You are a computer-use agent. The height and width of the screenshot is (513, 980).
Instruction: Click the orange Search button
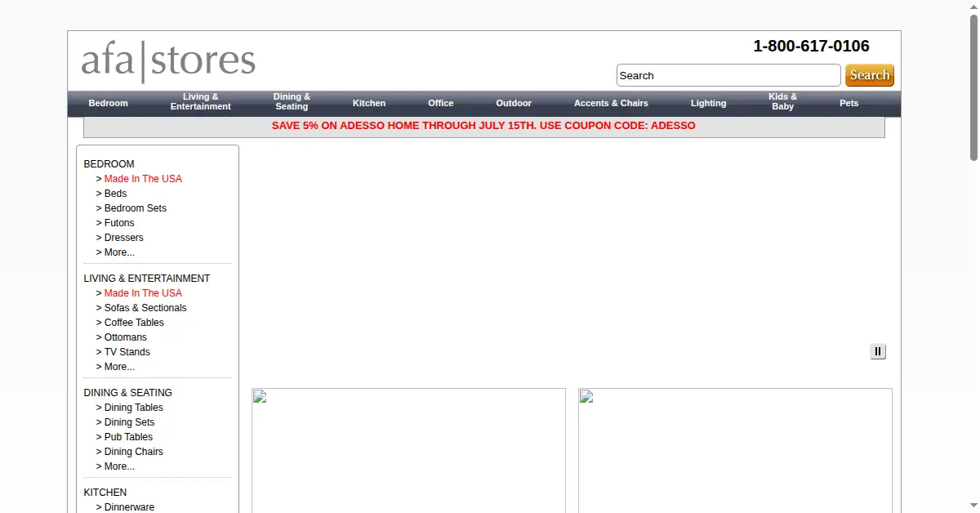(870, 75)
